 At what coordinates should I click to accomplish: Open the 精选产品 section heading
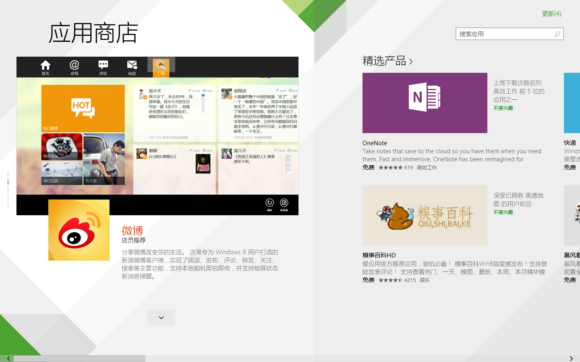tap(384, 61)
